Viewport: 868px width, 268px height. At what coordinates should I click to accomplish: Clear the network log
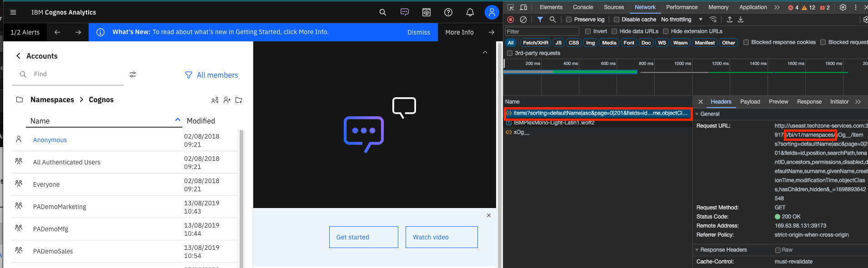point(523,20)
